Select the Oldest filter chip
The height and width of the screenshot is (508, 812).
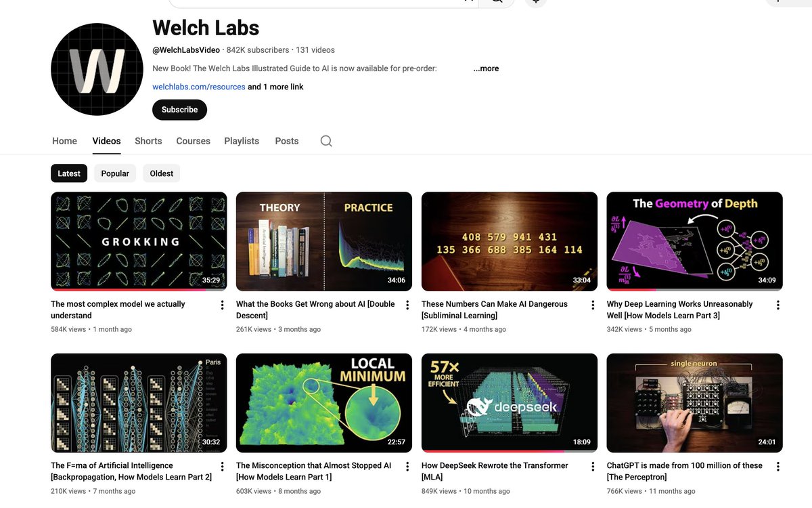[x=162, y=173]
